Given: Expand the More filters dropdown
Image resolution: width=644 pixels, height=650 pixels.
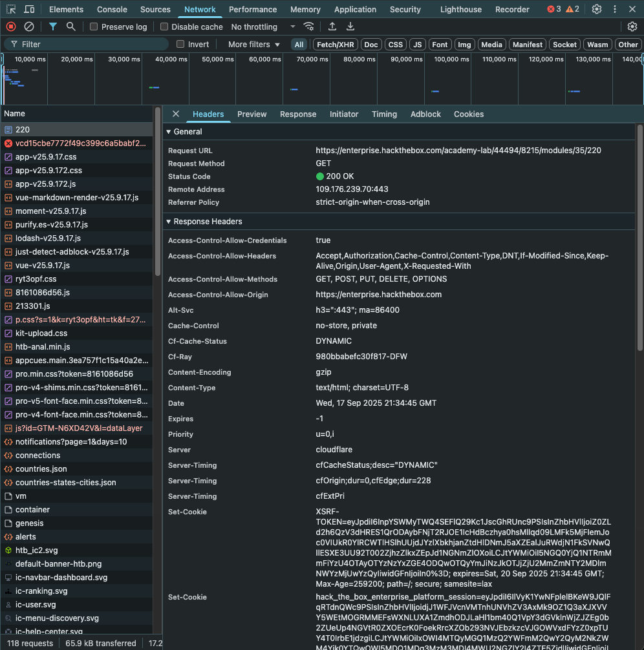Looking at the screenshot, I should coord(254,45).
